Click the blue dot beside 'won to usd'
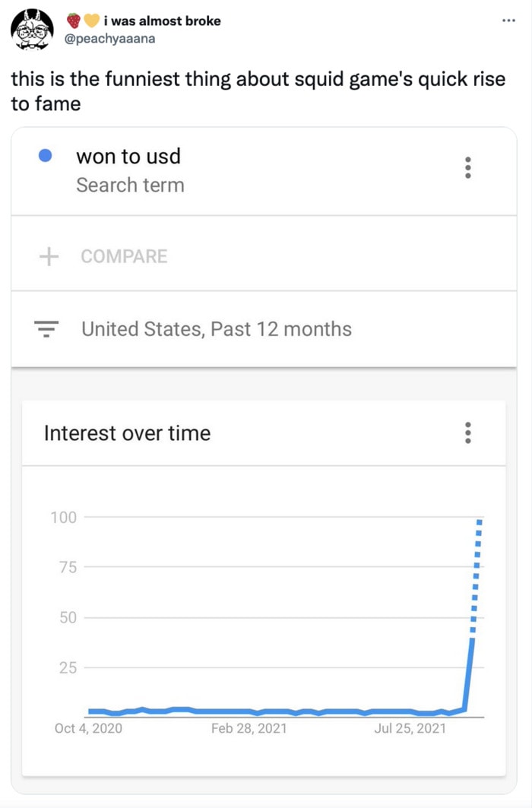This screenshot has width=532, height=808. click(46, 155)
